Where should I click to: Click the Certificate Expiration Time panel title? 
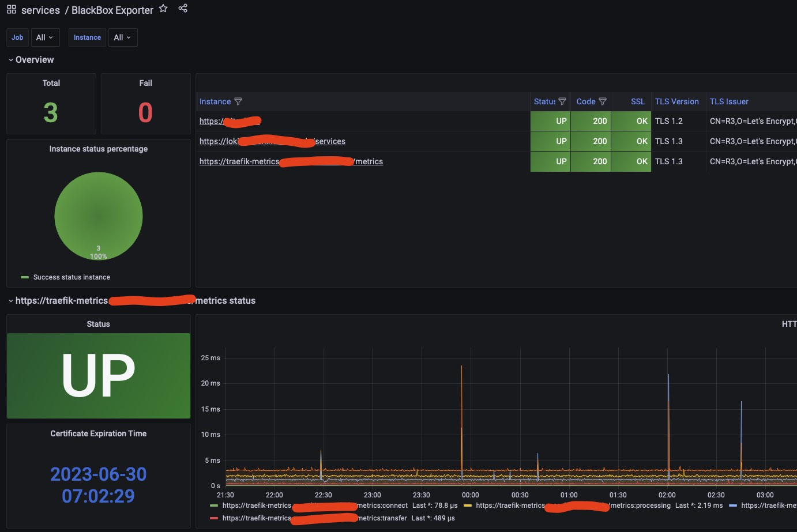pyautogui.click(x=99, y=433)
